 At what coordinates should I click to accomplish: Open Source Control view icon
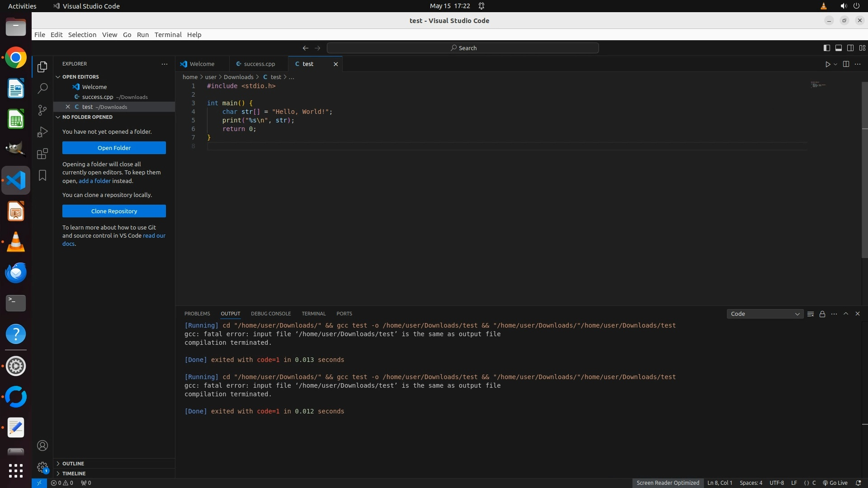point(42,110)
